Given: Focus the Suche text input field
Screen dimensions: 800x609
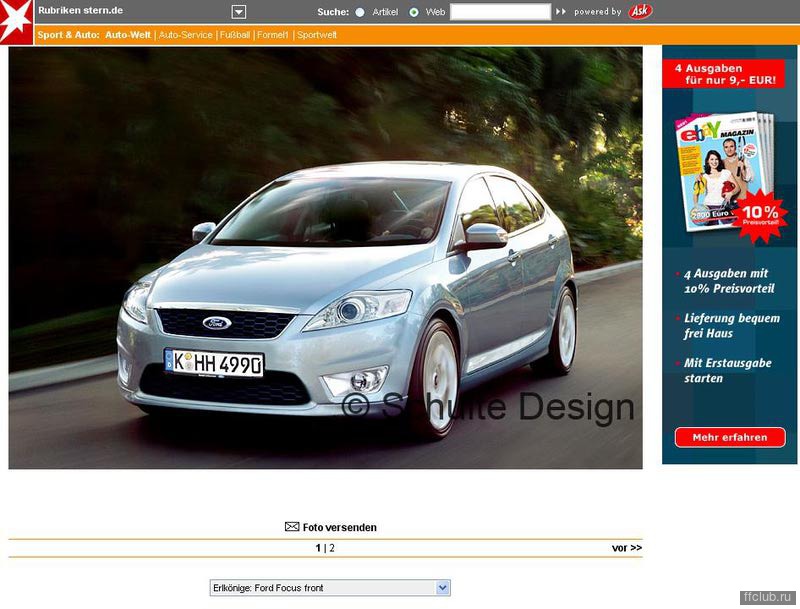Looking at the screenshot, I should (501, 12).
